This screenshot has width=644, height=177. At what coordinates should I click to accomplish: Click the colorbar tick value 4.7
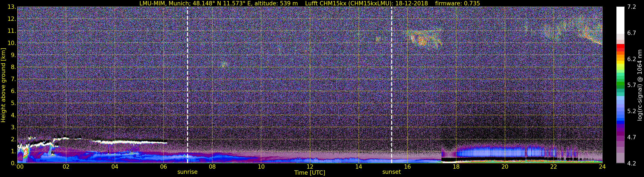[x=632, y=137]
